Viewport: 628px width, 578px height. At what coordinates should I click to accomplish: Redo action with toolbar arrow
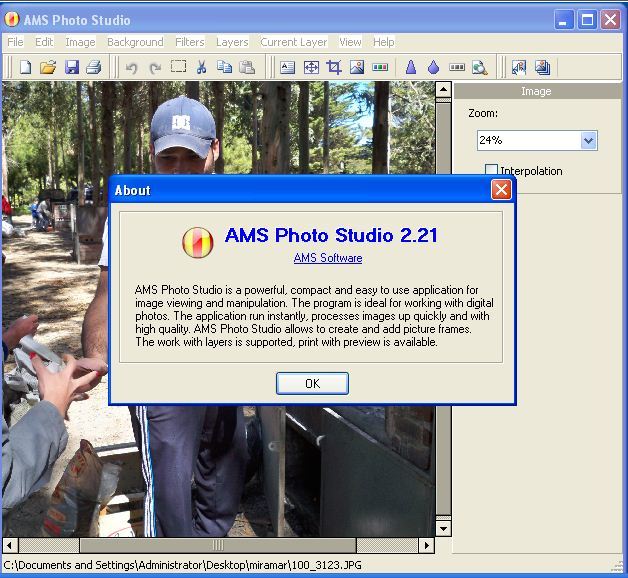(155, 68)
